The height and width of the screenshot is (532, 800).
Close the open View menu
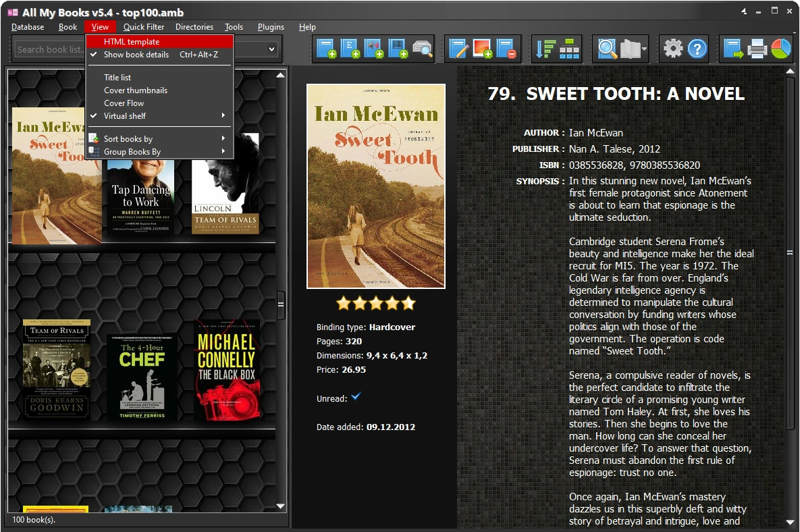100,27
